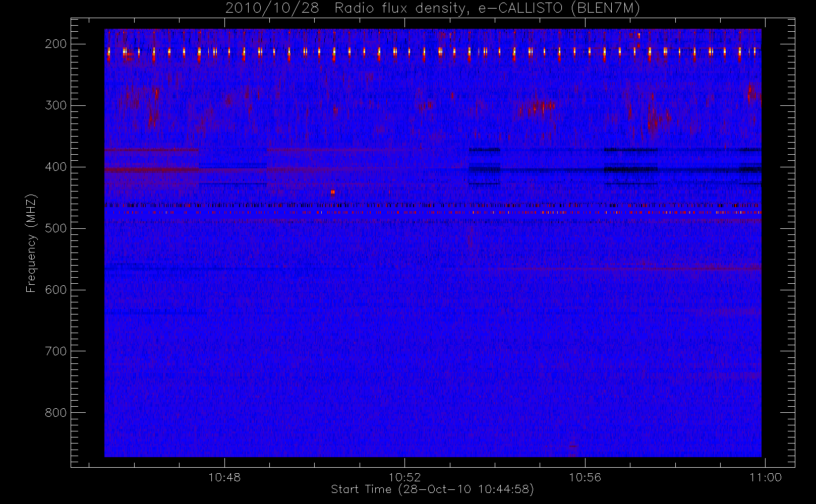Click the 200 frequency tick label

click(56, 44)
